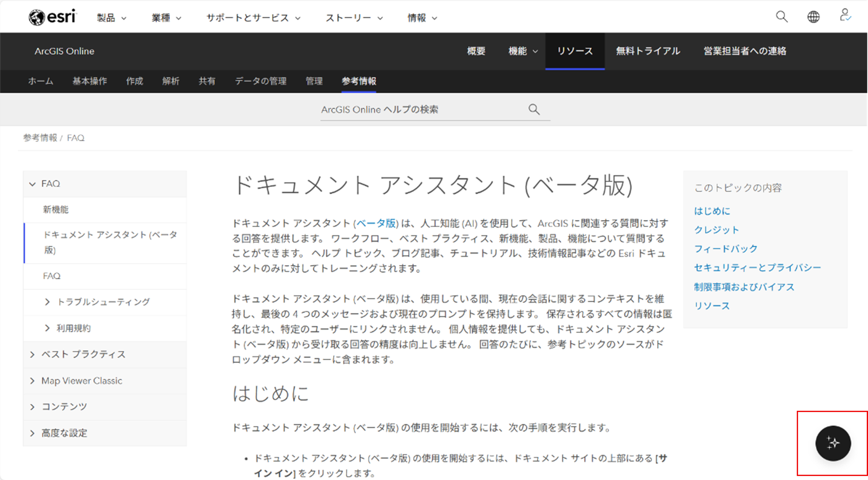
Task: Open the language globe icon
Action: 813,17
